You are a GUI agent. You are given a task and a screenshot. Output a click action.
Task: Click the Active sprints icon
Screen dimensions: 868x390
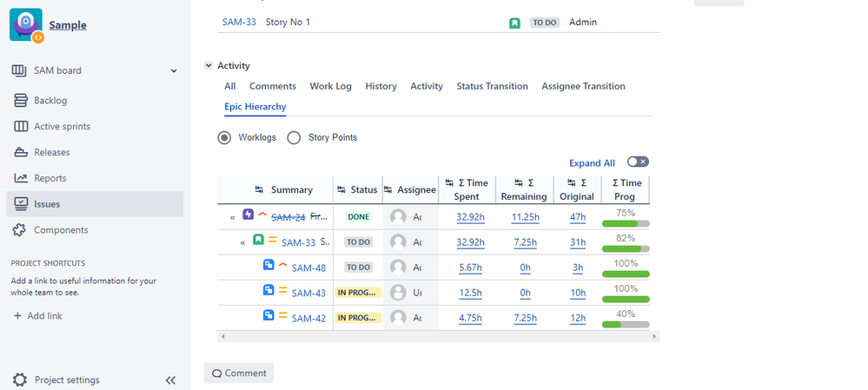click(21, 126)
